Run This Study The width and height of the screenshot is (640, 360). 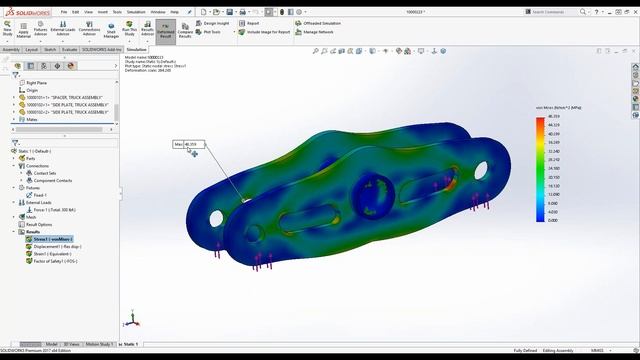pyautogui.click(x=129, y=28)
